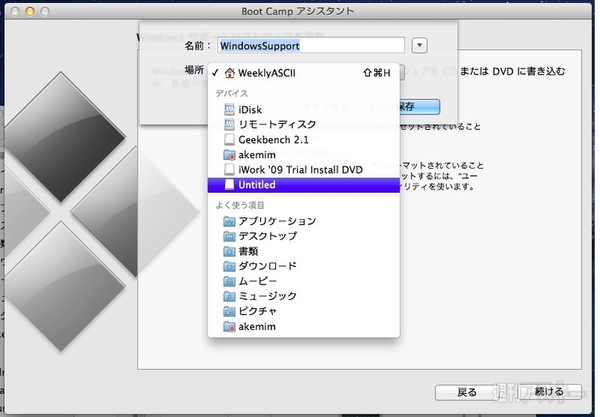The width and height of the screenshot is (600, 417).
Task: Click the 名前 WindowsSupport text field
Action: pyautogui.click(x=311, y=46)
